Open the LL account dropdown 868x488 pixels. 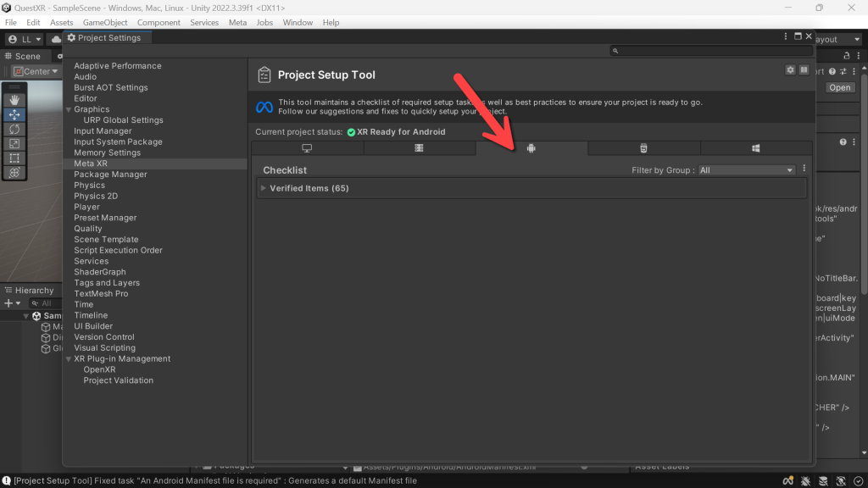25,39
